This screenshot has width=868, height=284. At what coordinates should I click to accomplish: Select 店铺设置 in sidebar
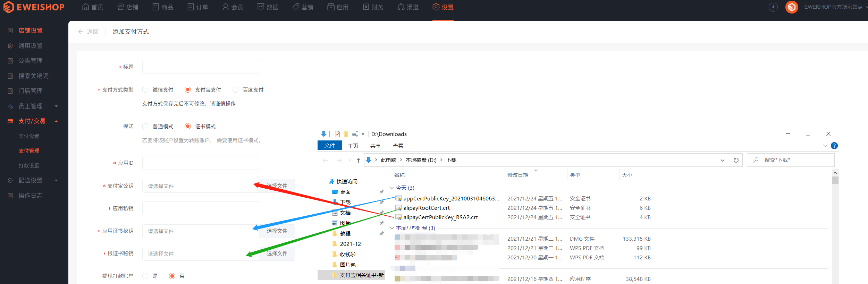coord(31,31)
